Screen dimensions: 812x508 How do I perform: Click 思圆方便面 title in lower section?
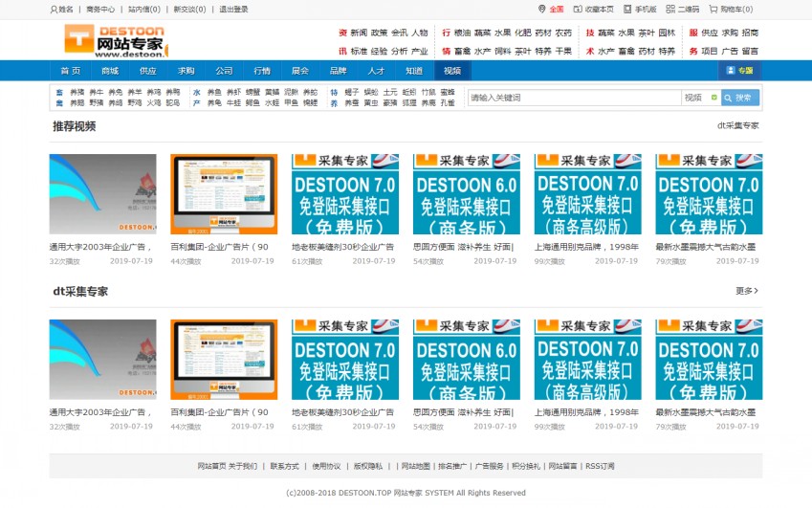point(463,412)
